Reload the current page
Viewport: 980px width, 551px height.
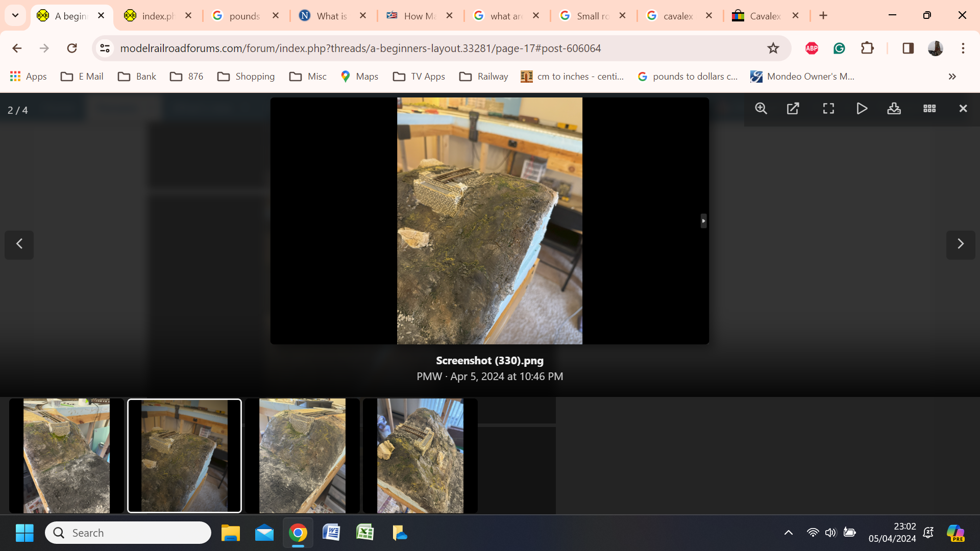[72, 48]
